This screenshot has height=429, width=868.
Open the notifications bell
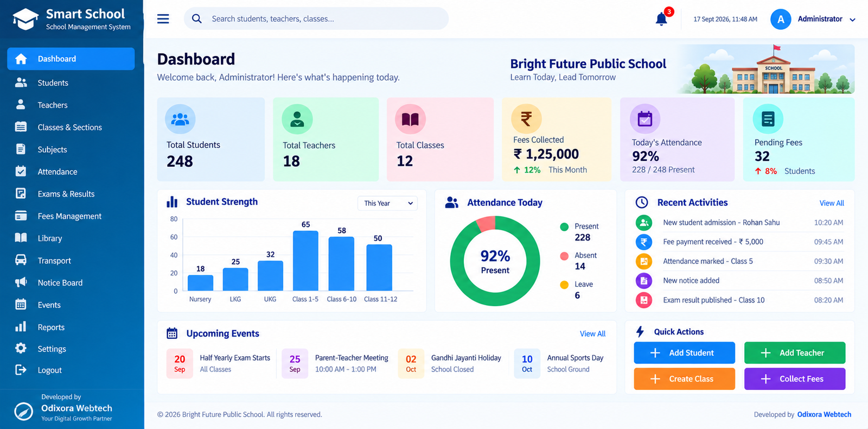(661, 19)
